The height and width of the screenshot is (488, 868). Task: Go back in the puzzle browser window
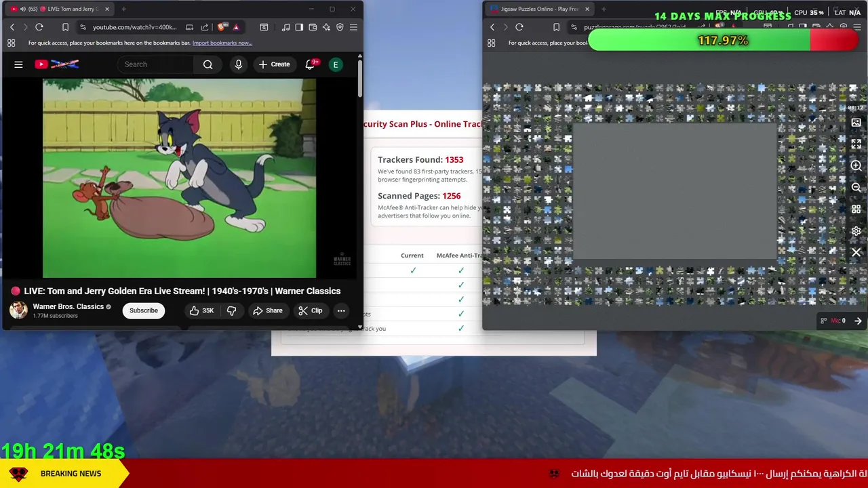pos(492,27)
